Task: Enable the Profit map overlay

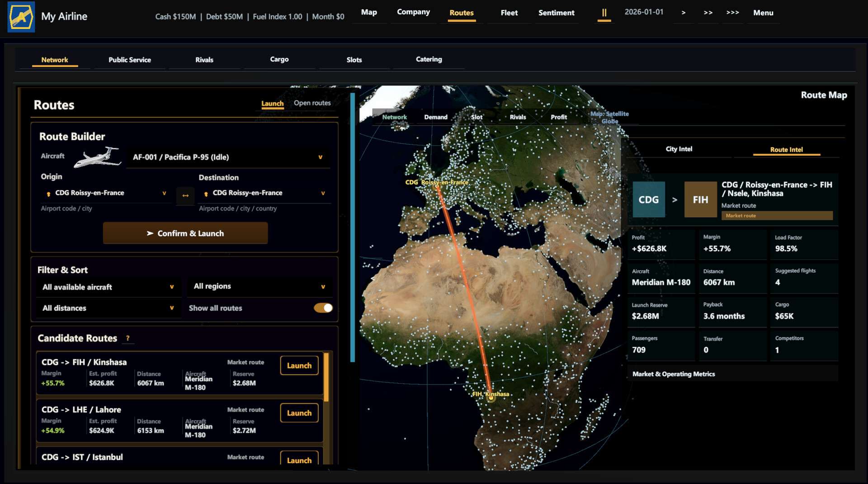Action: coord(558,117)
